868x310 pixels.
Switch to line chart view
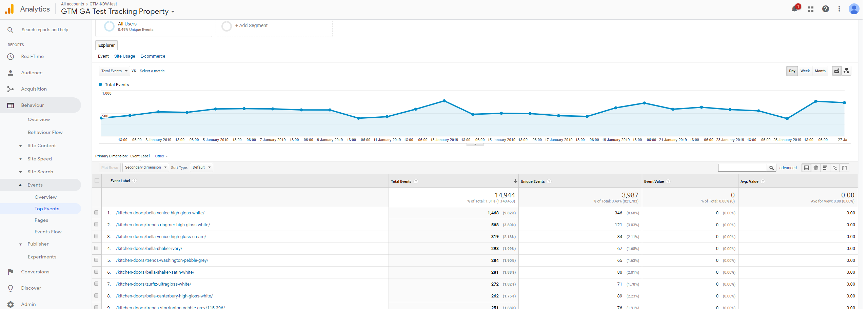(x=837, y=71)
